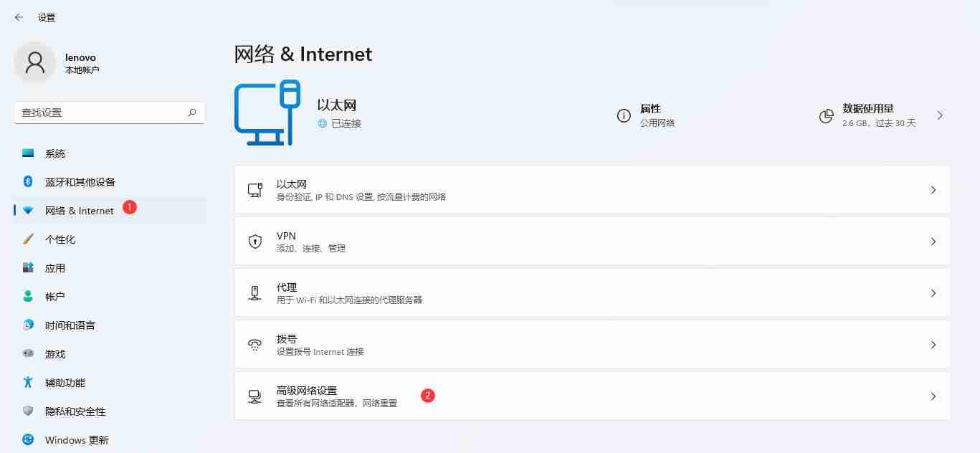
Task: Click the back arrow in Settings
Action: click(17, 16)
